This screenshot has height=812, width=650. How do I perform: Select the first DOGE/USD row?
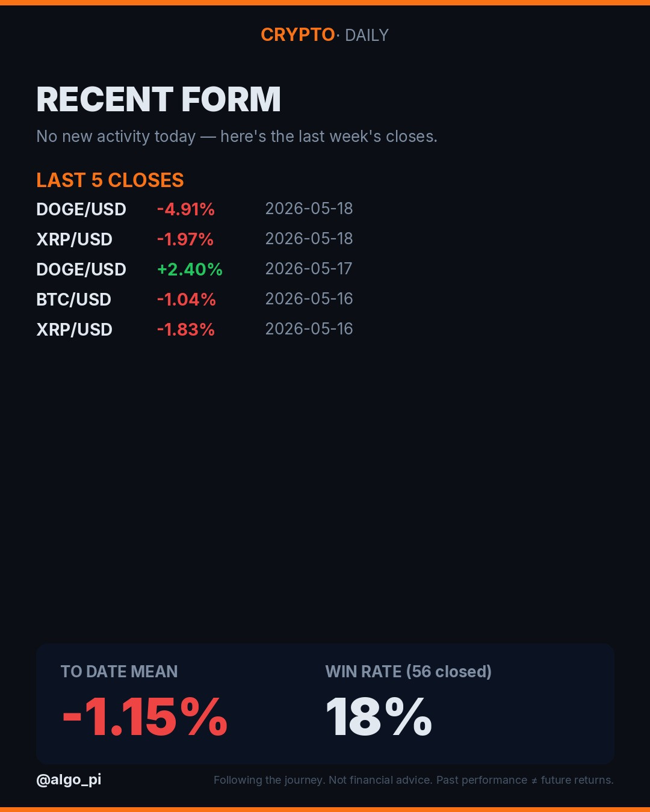pos(194,209)
